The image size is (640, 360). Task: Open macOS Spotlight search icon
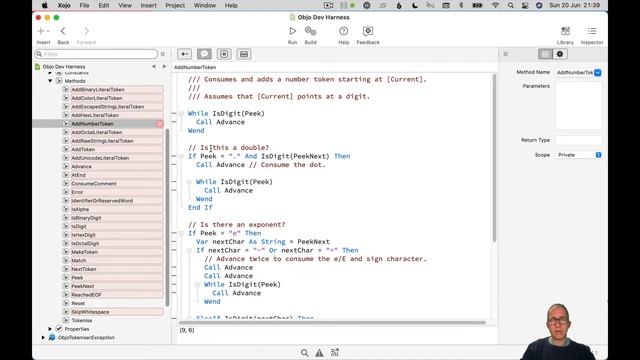[511, 5]
